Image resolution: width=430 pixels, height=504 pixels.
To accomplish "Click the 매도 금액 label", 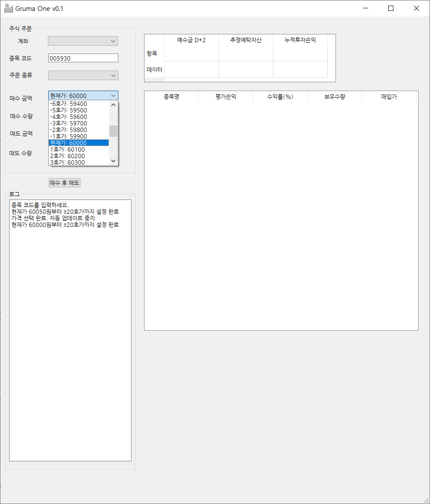I will (x=21, y=133).
